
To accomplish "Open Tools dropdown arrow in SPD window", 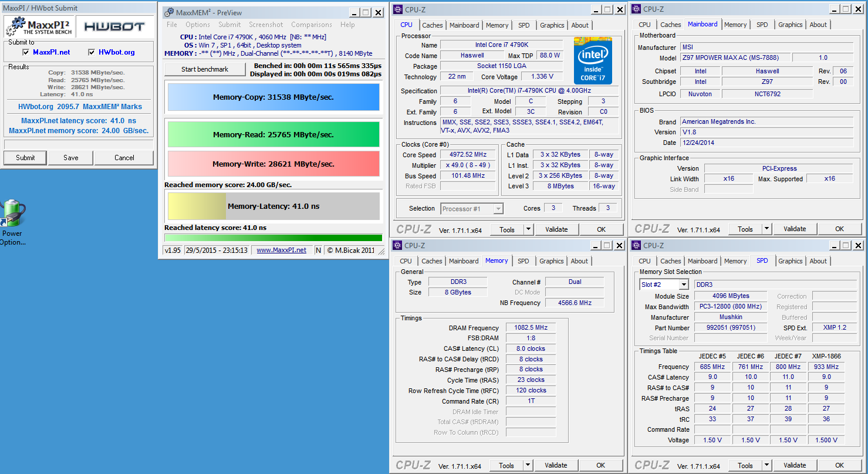I will pyautogui.click(x=766, y=466).
